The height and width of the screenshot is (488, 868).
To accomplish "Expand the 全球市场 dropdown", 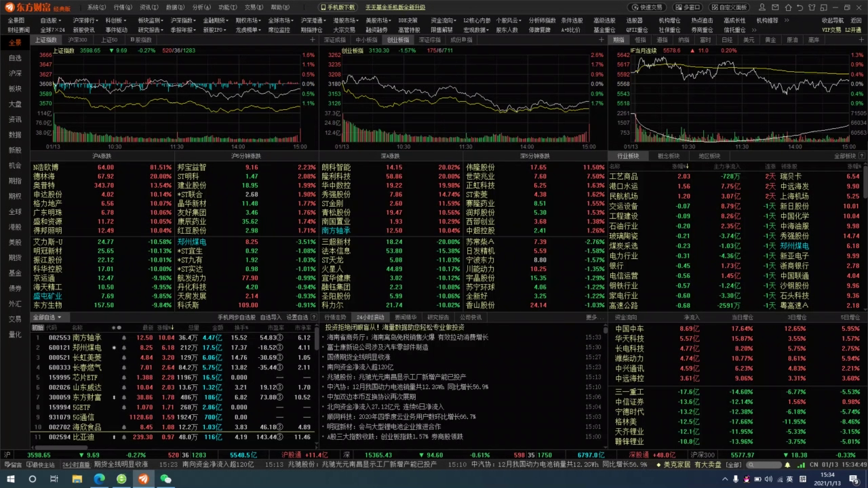I will [x=280, y=21].
